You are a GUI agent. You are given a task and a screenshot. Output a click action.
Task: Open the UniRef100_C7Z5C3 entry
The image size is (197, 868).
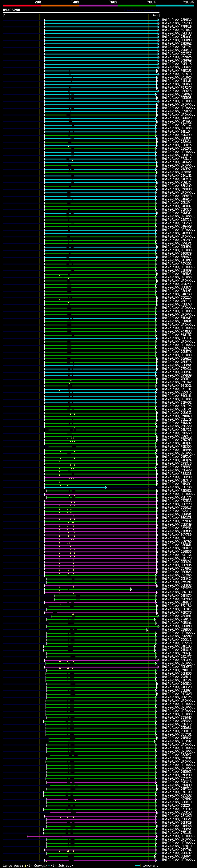tap(176, 501)
